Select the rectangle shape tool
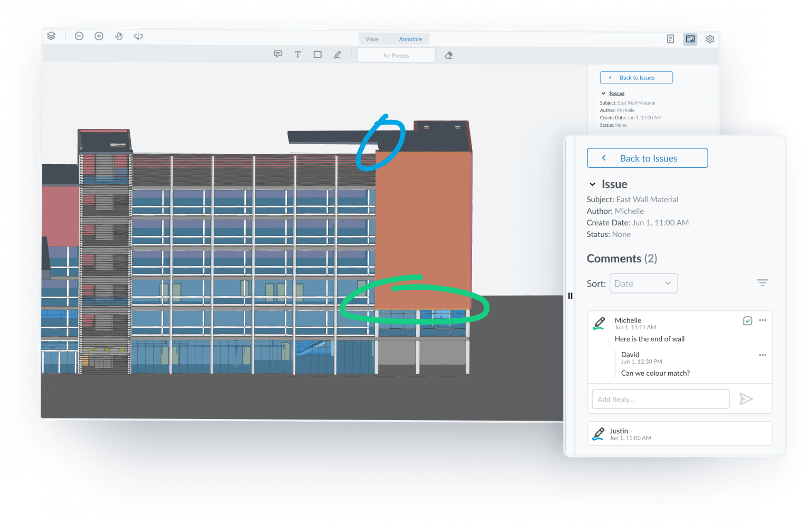The width and height of the screenshot is (812, 526). point(317,55)
